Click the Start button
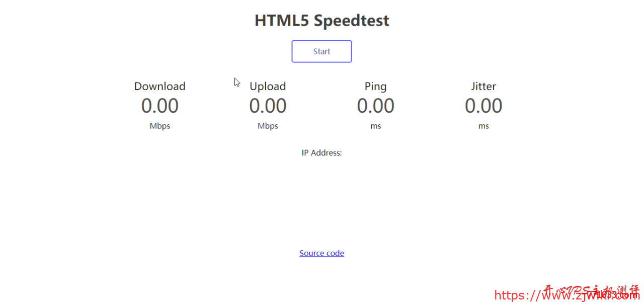Viewport: 644px width, 304px height. pyautogui.click(x=321, y=51)
